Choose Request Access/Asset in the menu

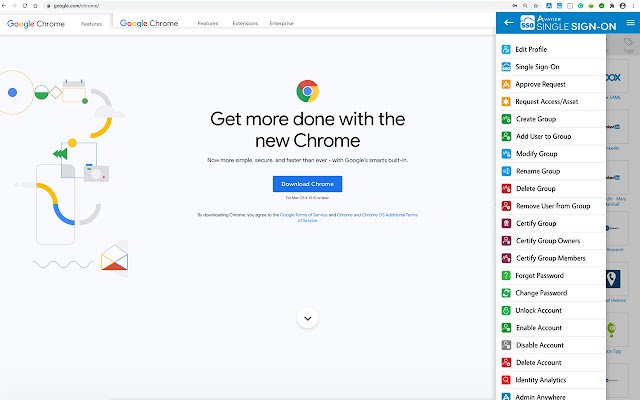[x=551, y=102]
